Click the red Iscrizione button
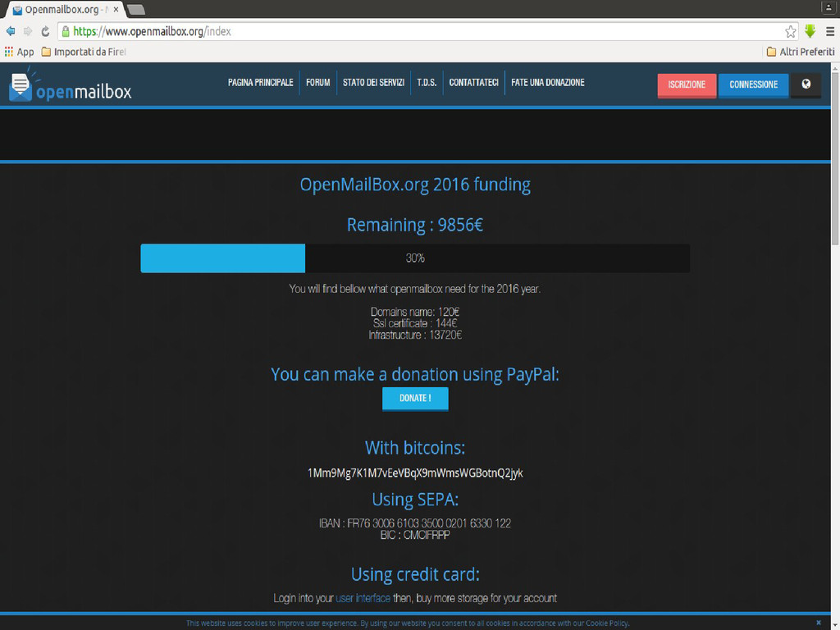Screen dimensions: 840x630 (x=687, y=84)
